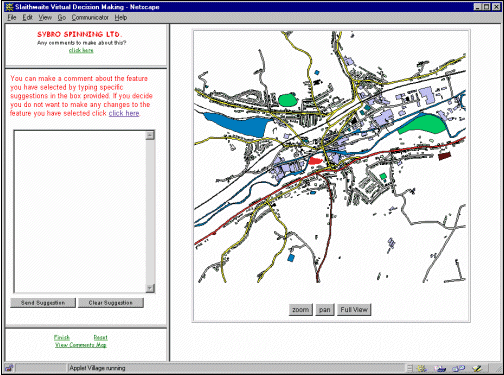Click the Send Suggestion button
The image size is (504, 375).
pyautogui.click(x=43, y=303)
